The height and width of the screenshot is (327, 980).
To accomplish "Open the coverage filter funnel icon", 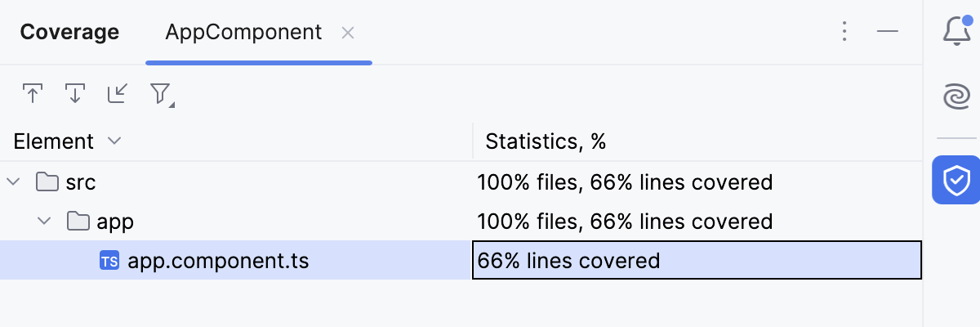I will click(161, 94).
